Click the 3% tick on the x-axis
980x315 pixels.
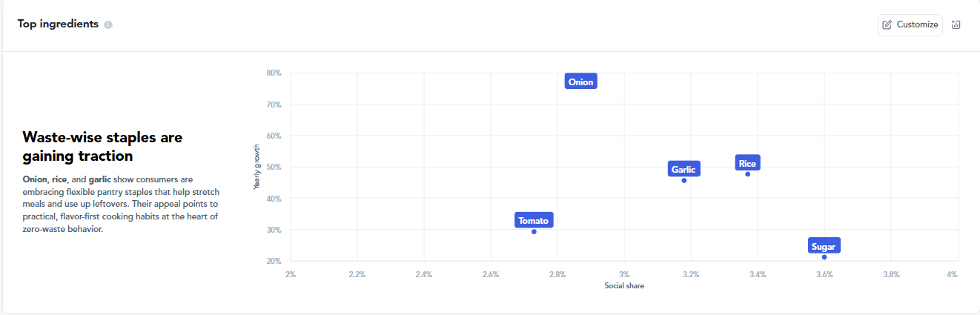coord(624,274)
